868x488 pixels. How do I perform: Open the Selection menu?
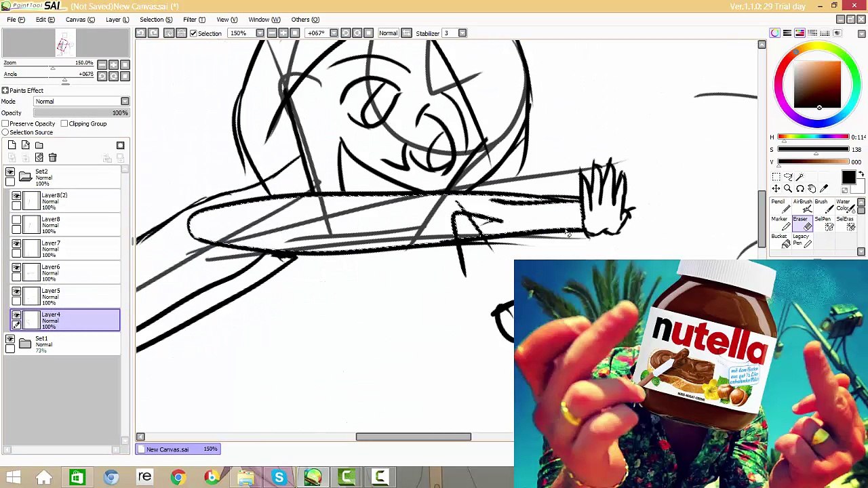pyautogui.click(x=156, y=20)
